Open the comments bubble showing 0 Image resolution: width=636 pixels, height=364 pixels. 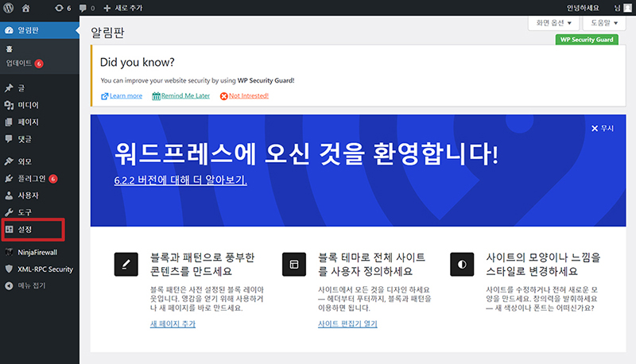pyautogui.click(x=87, y=8)
